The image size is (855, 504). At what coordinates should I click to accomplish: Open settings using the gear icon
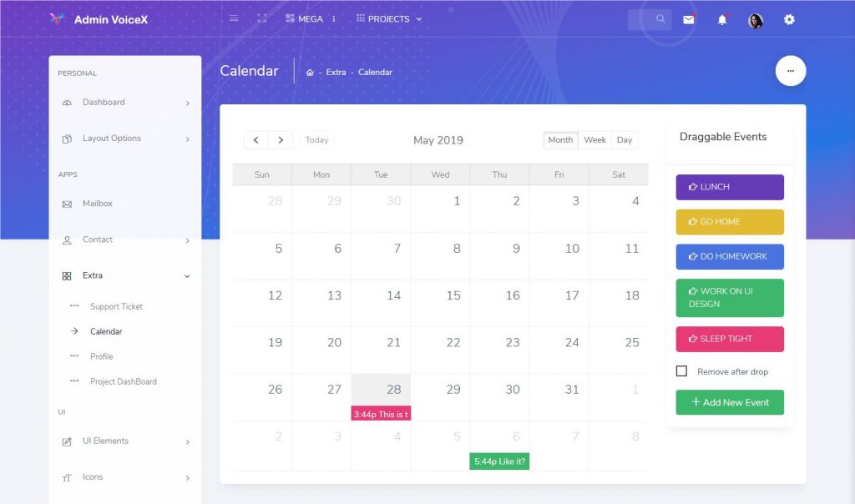point(789,18)
